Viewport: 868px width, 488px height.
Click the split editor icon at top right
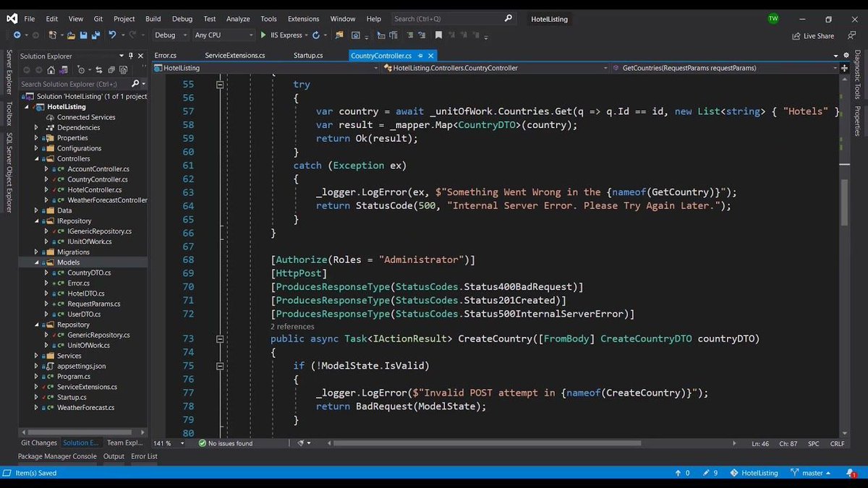tap(843, 68)
